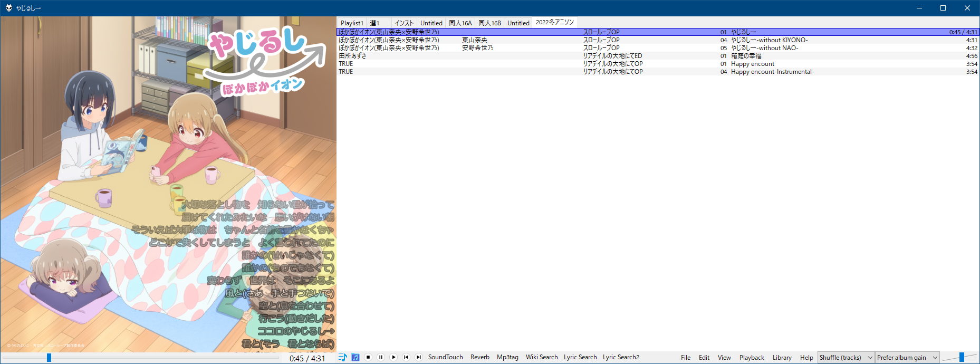Click album リアデイルの大地にてED
Screen dimensions: 980x364
[612, 56]
